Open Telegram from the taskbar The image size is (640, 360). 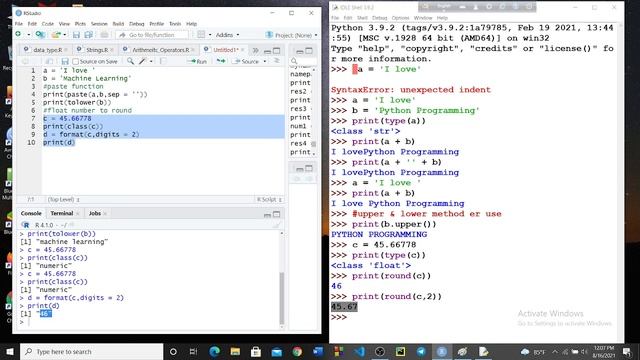point(421,351)
